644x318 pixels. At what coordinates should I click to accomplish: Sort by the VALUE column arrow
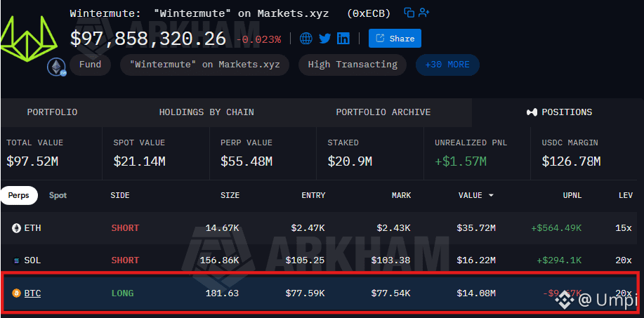point(491,195)
